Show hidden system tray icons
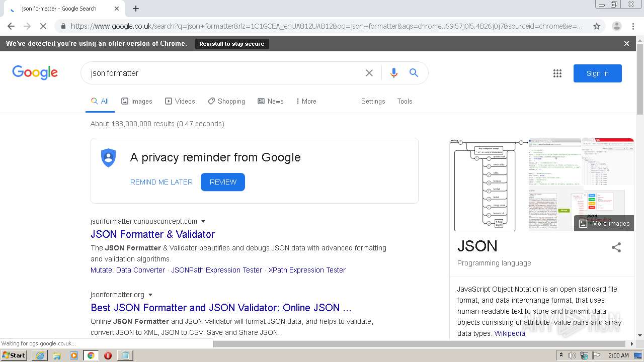644x362 pixels. pos(561,355)
